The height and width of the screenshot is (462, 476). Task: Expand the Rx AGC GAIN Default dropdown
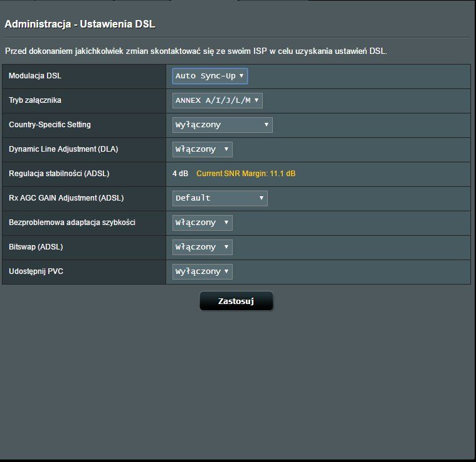coord(219,198)
